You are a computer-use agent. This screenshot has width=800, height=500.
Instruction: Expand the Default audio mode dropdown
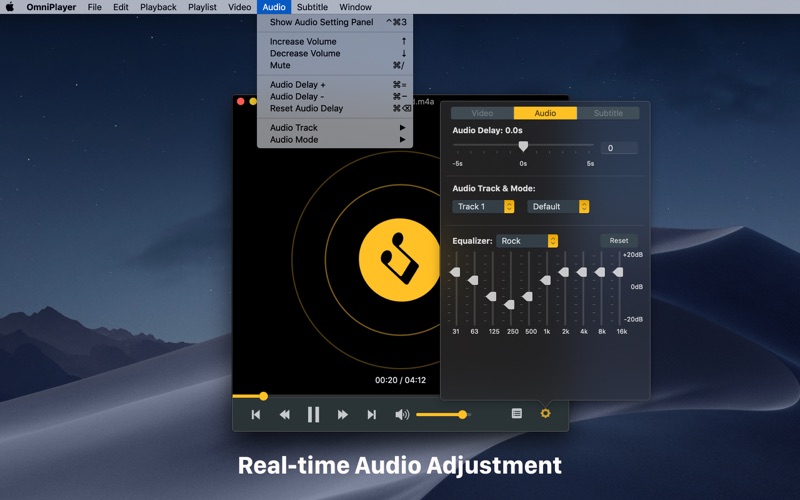tap(559, 207)
